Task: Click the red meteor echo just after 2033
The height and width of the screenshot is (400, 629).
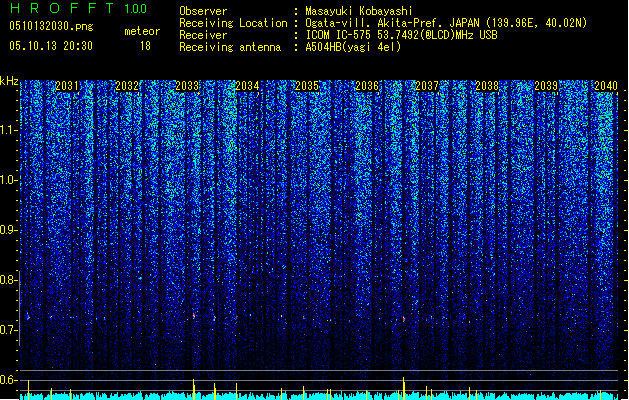Action: 194,316
